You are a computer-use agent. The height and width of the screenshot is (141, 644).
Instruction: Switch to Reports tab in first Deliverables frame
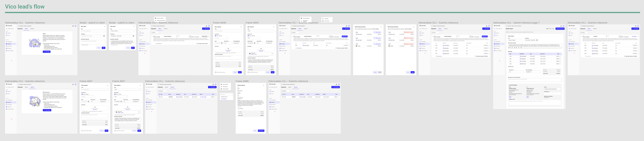26,29
